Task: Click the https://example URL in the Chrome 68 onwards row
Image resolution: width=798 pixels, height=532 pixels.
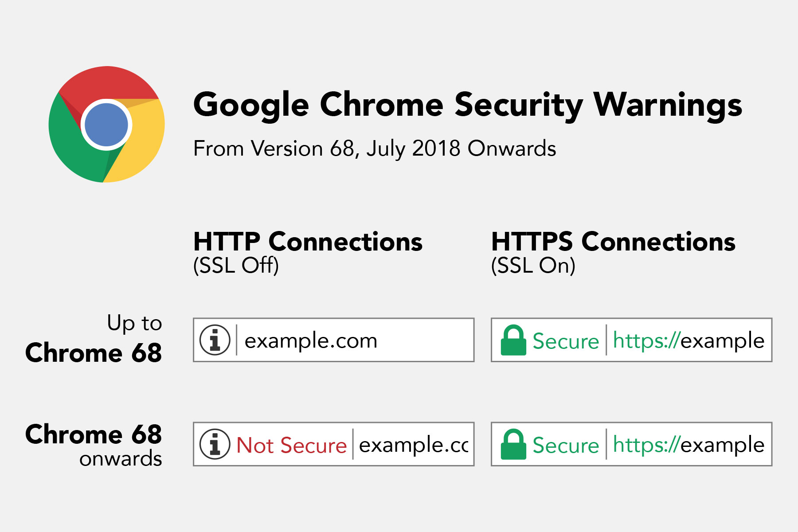Action: point(688,445)
